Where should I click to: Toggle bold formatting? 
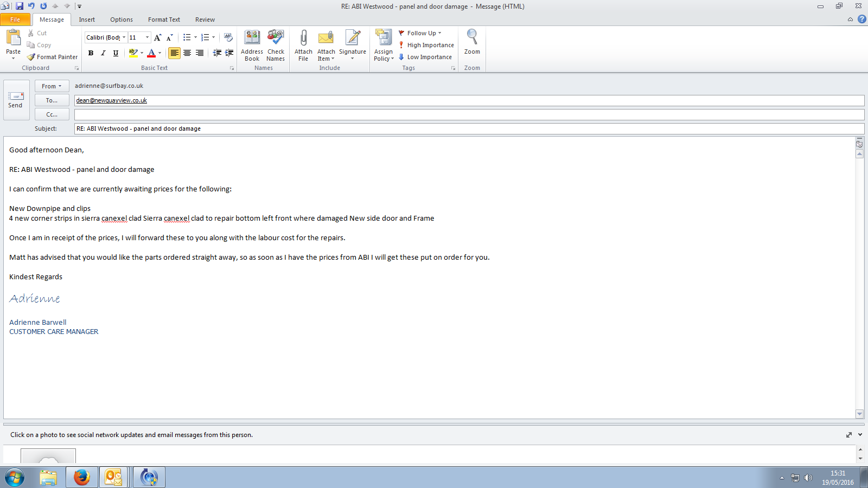click(91, 53)
